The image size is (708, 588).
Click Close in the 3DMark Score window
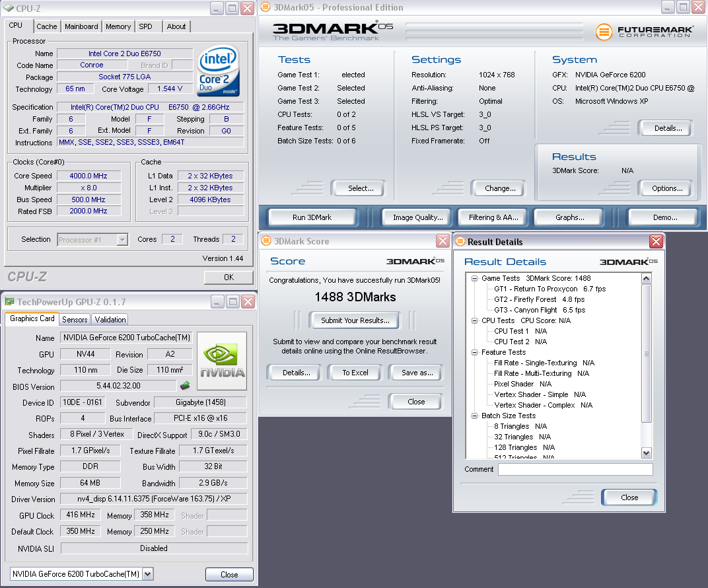pyautogui.click(x=415, y=402)
